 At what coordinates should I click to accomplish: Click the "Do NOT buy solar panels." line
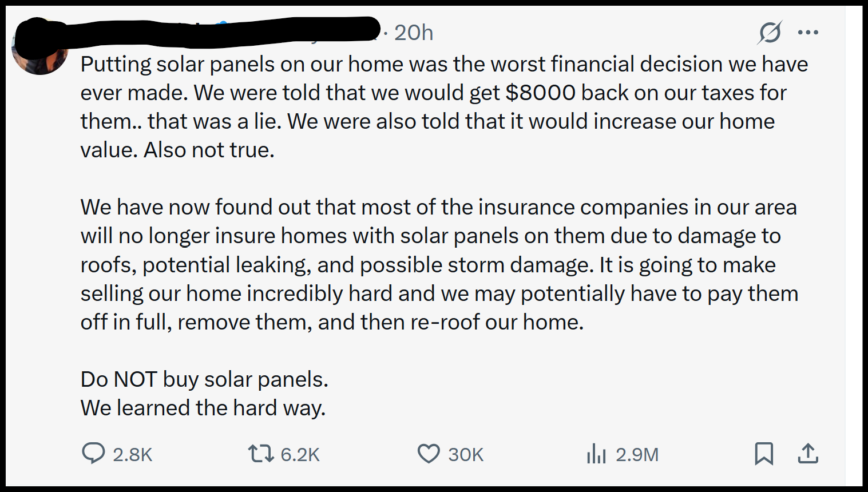[x=204, y=379]
